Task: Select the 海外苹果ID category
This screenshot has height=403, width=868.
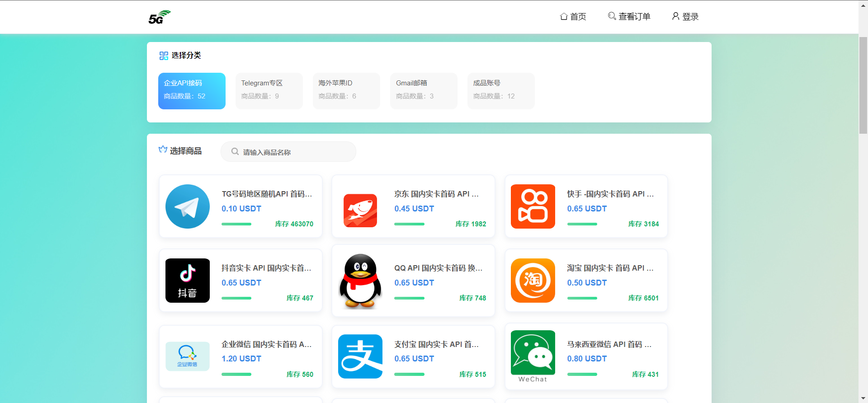Action: tap(346, 91)
